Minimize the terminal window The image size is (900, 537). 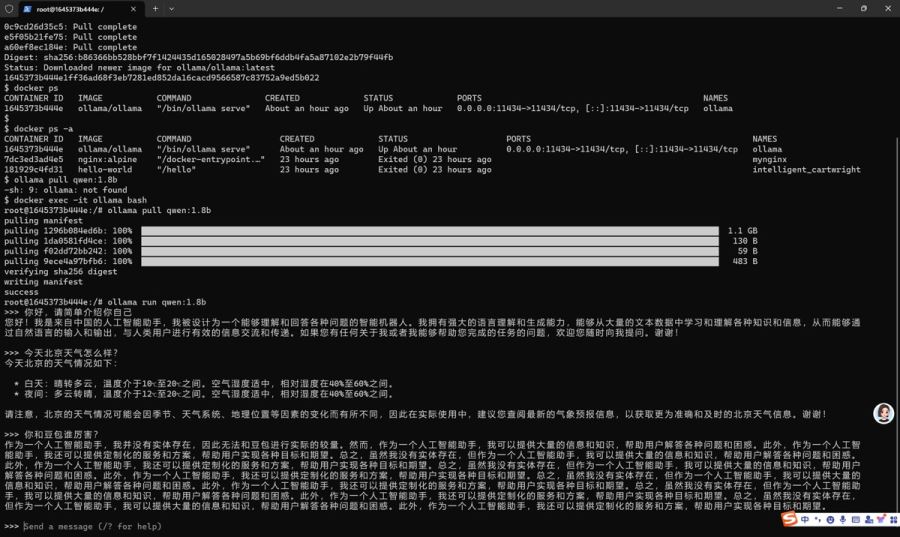click(x=840, y=9)
